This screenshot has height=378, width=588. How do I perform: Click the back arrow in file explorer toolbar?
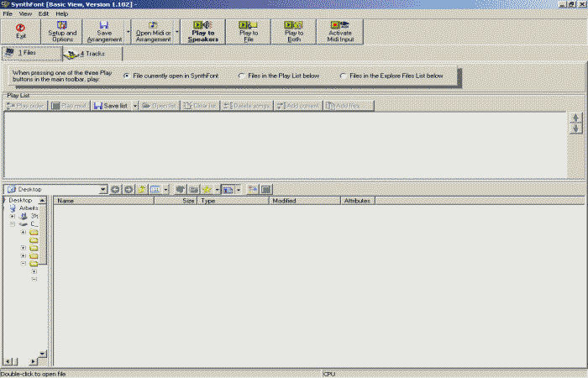tap(115, 190)
